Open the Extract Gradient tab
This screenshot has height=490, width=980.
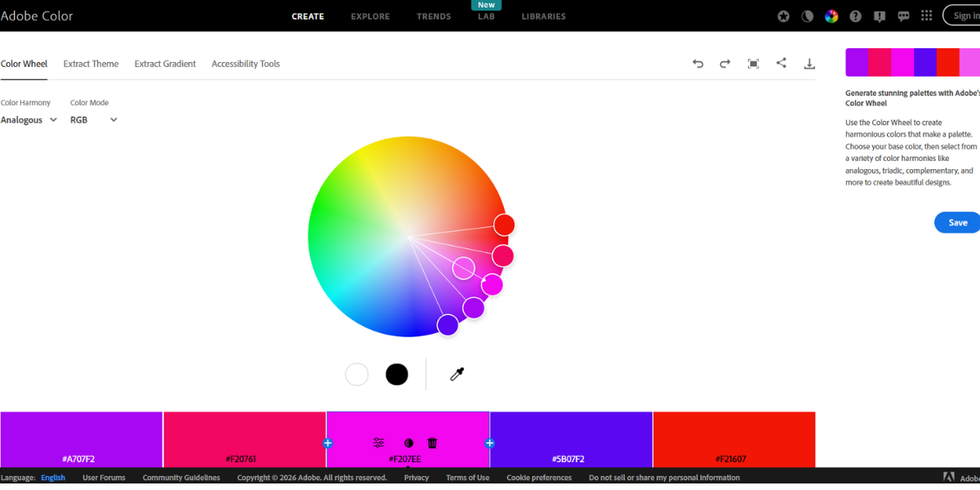(165, 64)
